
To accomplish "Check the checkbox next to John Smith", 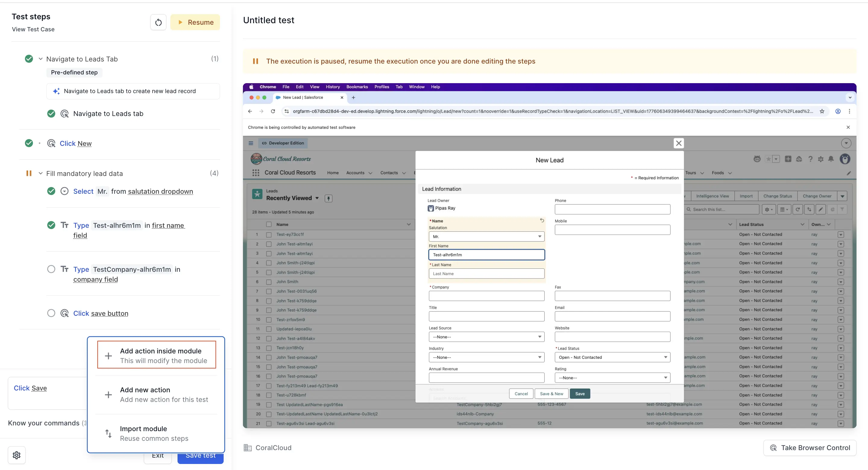I will (269, 282).
